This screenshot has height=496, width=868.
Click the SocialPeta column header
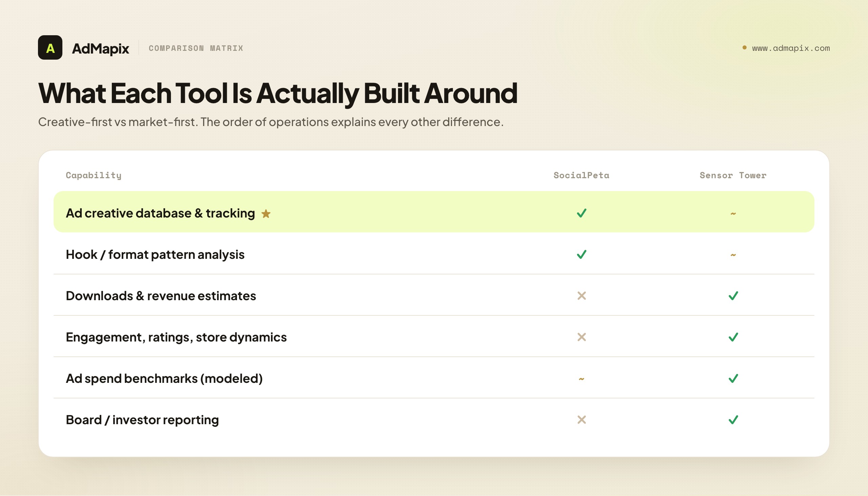coord(581,175)
